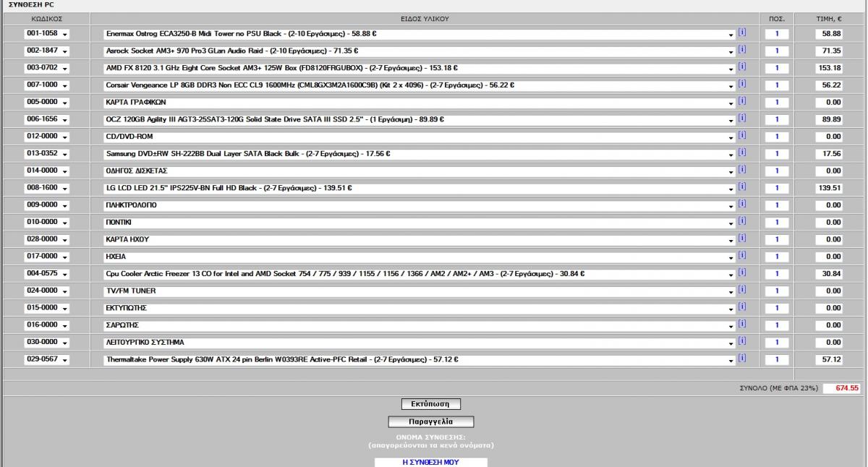Click info icon for TV/FM TUNER row
868x467 pixels.
click(x=741, y=290)
